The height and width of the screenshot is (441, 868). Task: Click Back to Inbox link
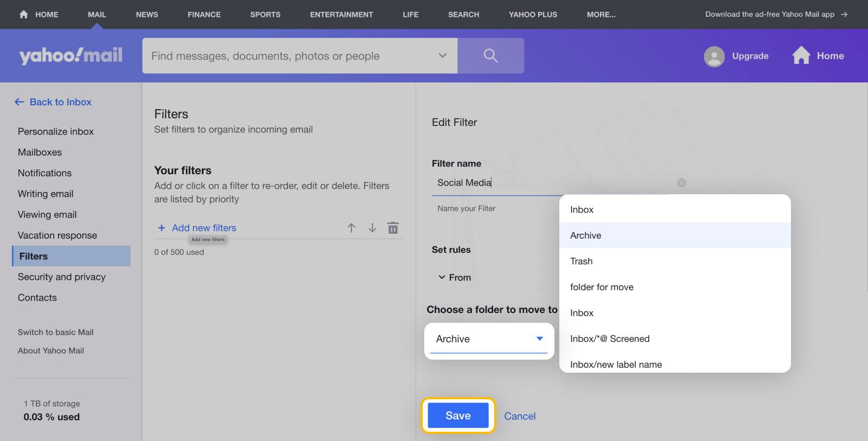tap(60, 102)
